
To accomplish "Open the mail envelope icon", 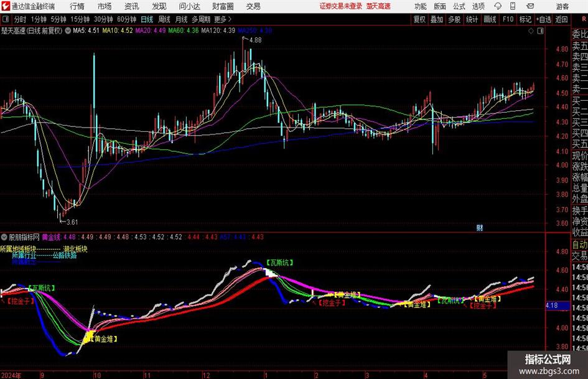I will (x=530, y=6).
